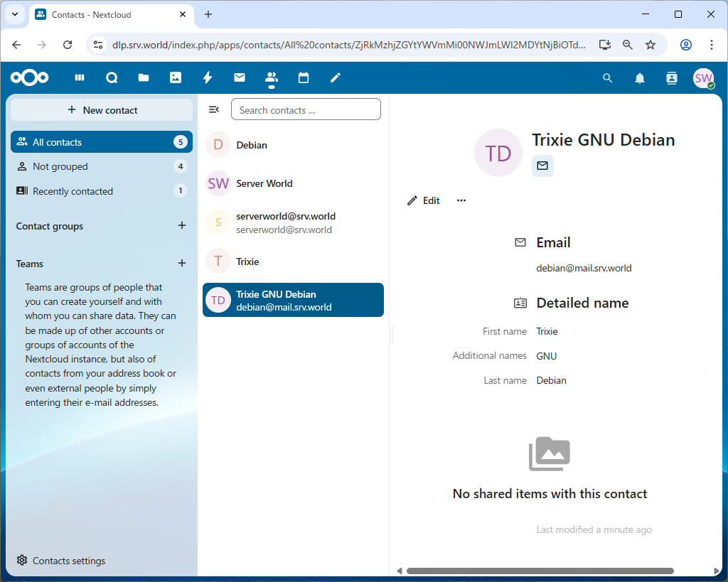Create a new team with plus button

pos(182,264)
